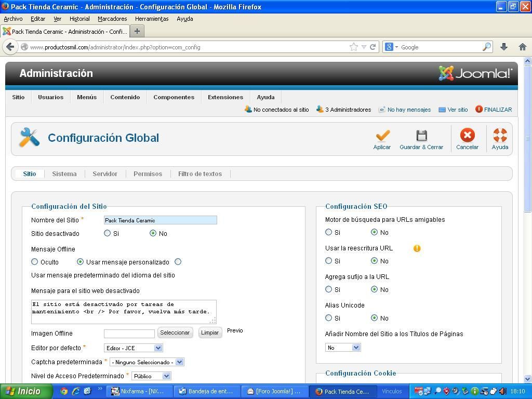
Task: Click the volume icon in system tray
Action: [502, 391]
